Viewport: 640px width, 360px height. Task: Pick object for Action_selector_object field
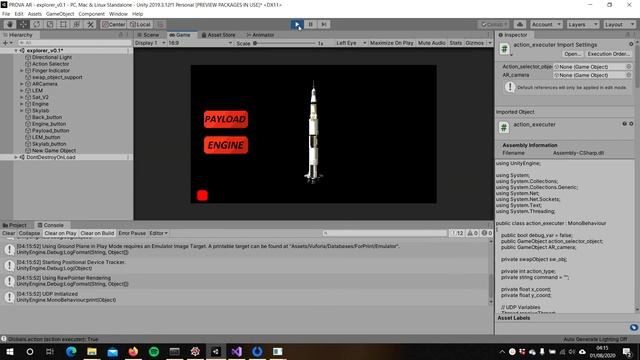629,67
